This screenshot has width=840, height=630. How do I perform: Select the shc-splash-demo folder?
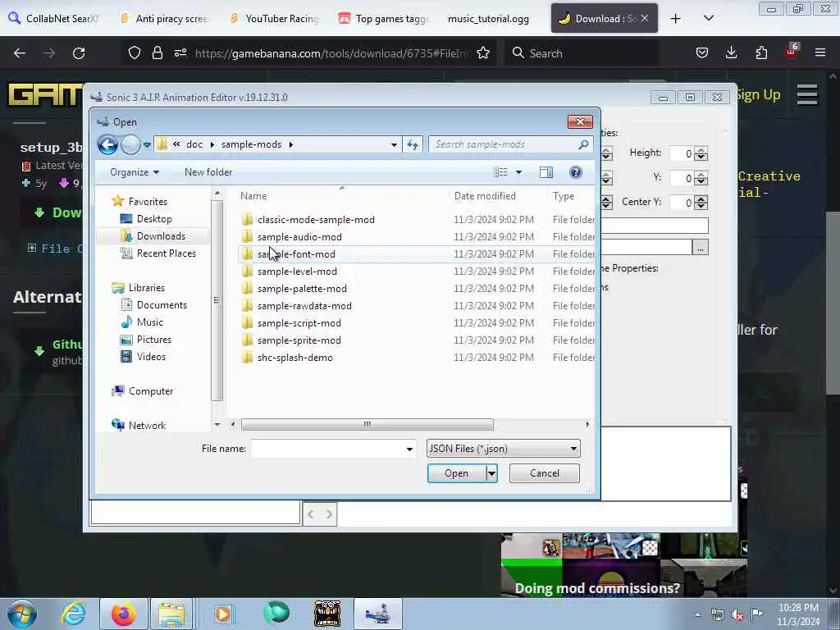[294, 358]
